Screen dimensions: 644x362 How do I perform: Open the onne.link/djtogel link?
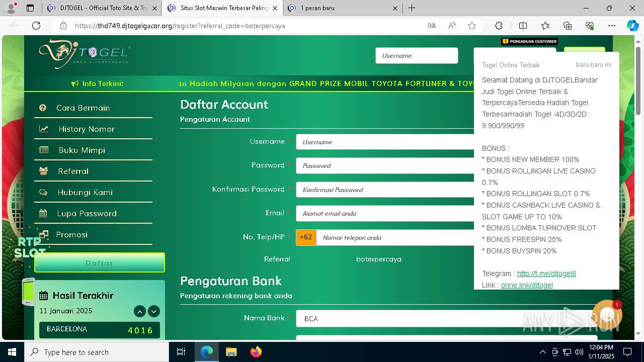(527, 285)
